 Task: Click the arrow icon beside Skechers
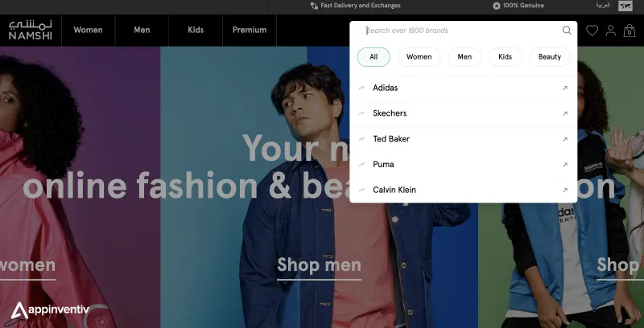(565, 113)
